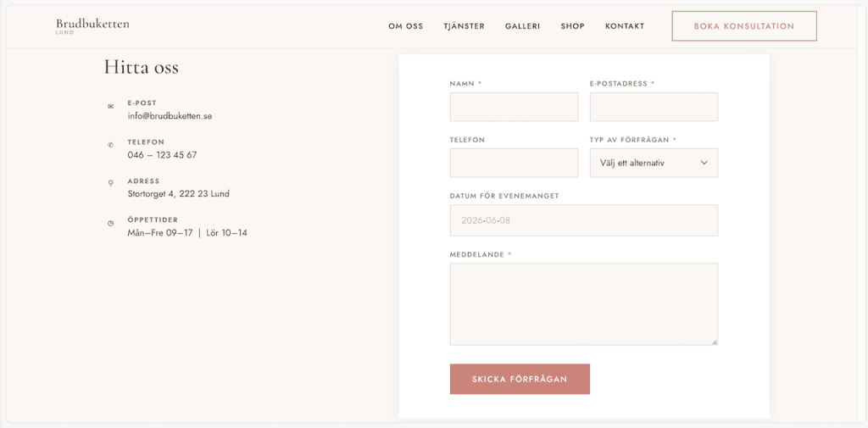This screenshot has width=868, height=428.
Task: Select Kontakt in the navigation bar
Action: click(x=625, y=26)
